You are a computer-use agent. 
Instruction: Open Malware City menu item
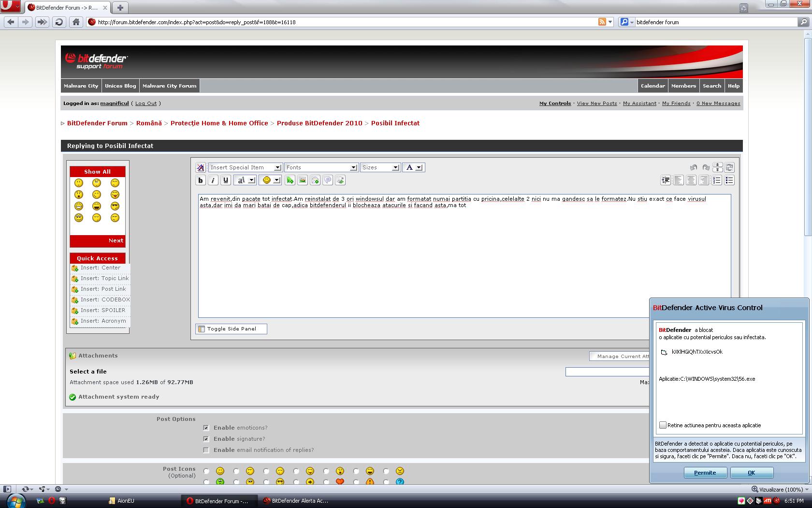(x=81, y=86)
